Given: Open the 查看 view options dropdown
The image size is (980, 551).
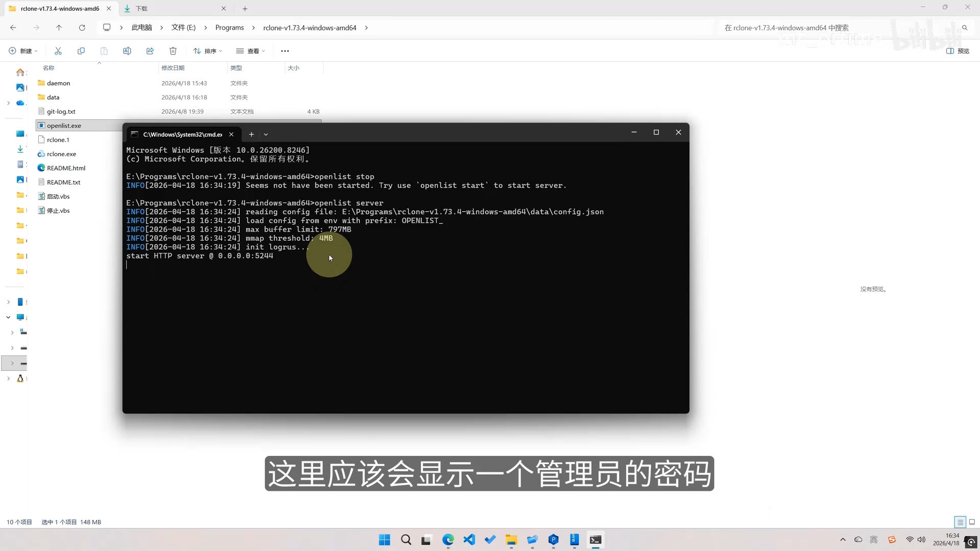Looking at the screenshot, I should click(250, 51).
